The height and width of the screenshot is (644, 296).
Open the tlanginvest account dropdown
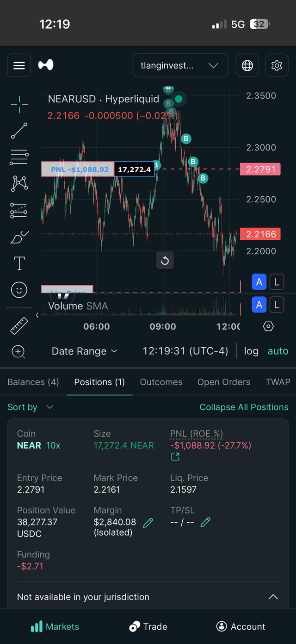(x=180, y=65)
